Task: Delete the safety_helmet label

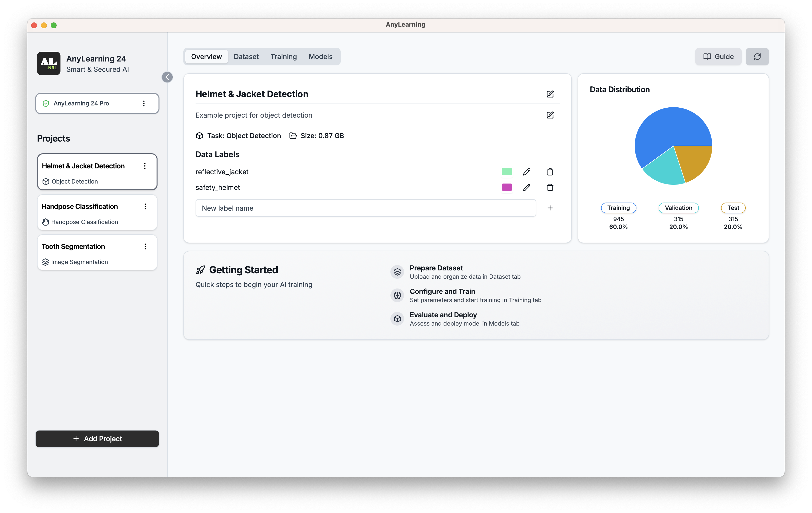Action: pos(550,187)
